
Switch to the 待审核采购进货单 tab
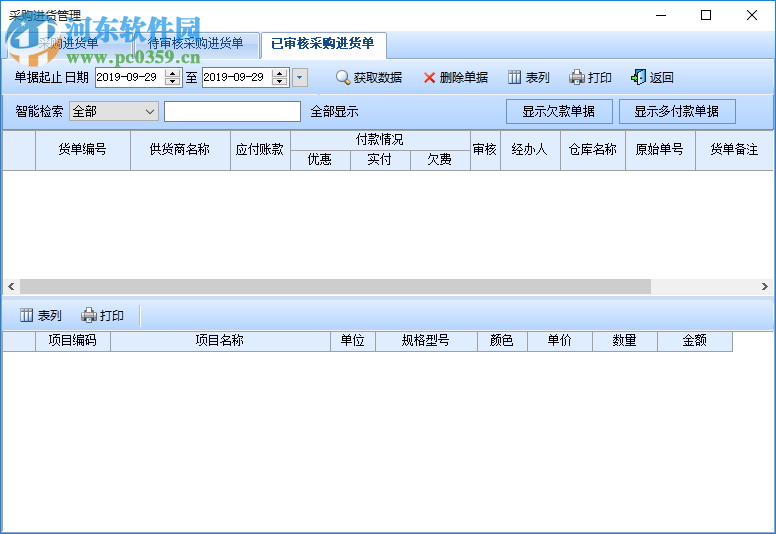pos(196,44)
